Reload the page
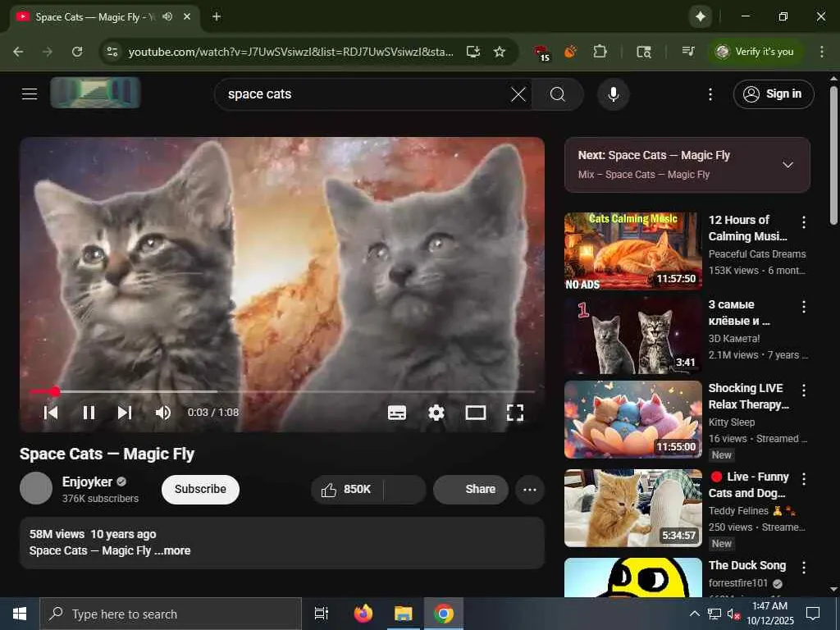This screenshot has width=840, height=630. tap(77, 52)
